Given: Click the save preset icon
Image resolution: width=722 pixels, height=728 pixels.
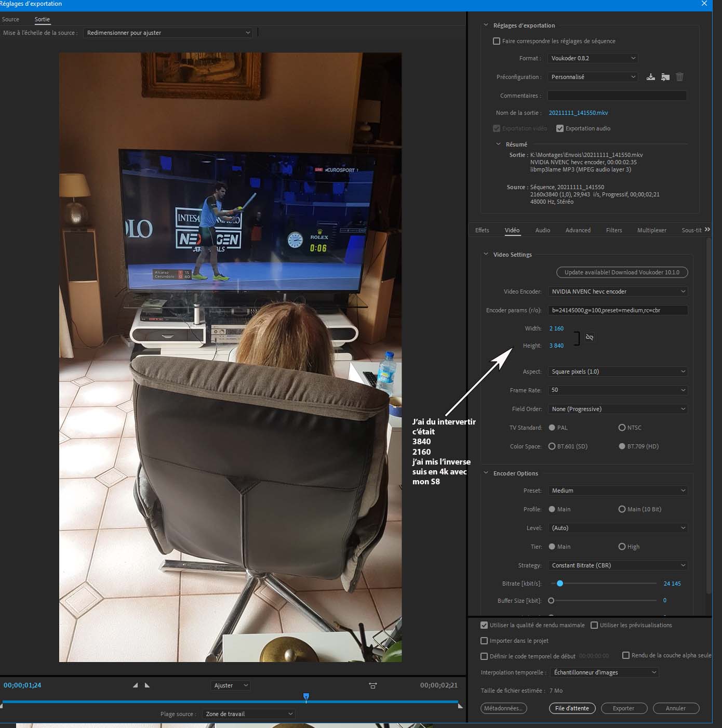Looking at the screenshot, I should click(650, 77).
